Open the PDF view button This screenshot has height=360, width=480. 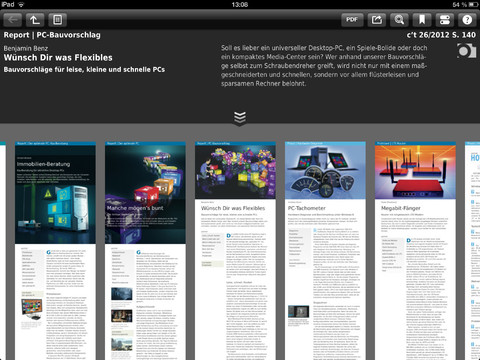352,20
